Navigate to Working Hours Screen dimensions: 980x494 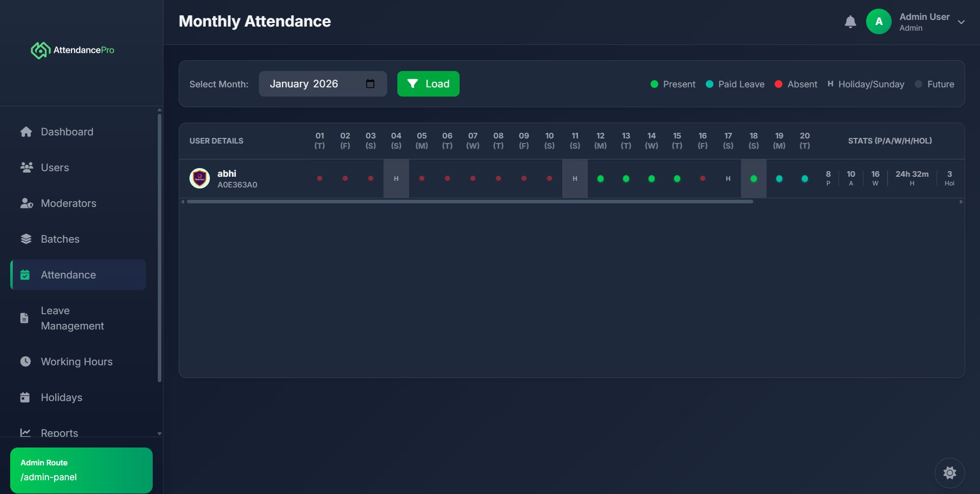(x=77, y=362)
